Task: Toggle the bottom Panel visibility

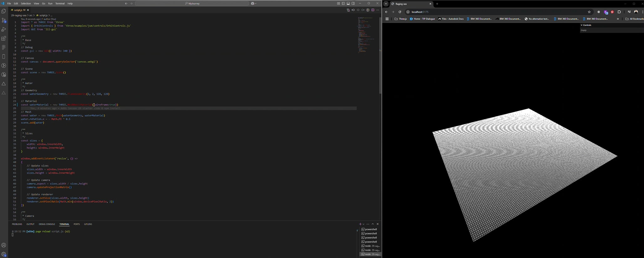Action: pos(348,3)
